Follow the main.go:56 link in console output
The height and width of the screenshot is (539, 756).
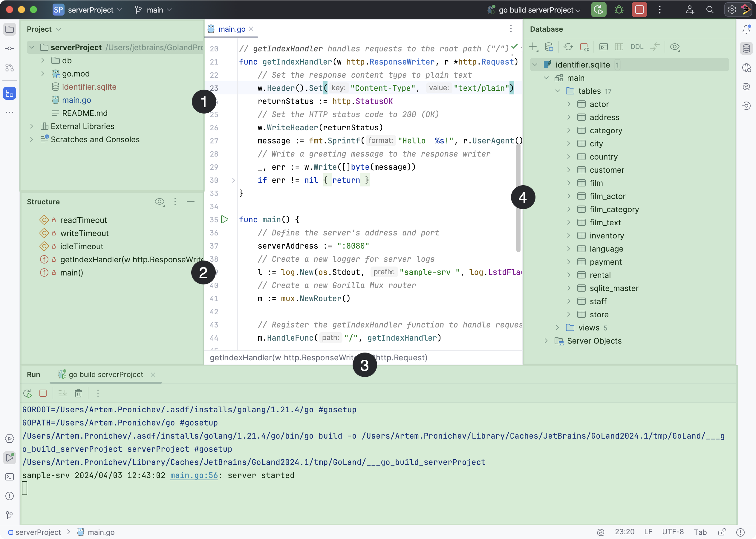coord(194,475)
